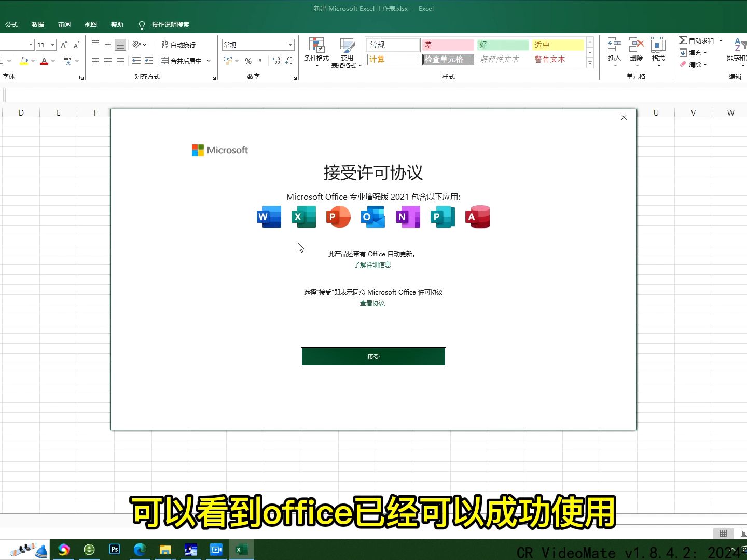Viewport: 747px width, 560px height.
Task: Click the OneNote app icon in the dialog
Action: (408, 217)
